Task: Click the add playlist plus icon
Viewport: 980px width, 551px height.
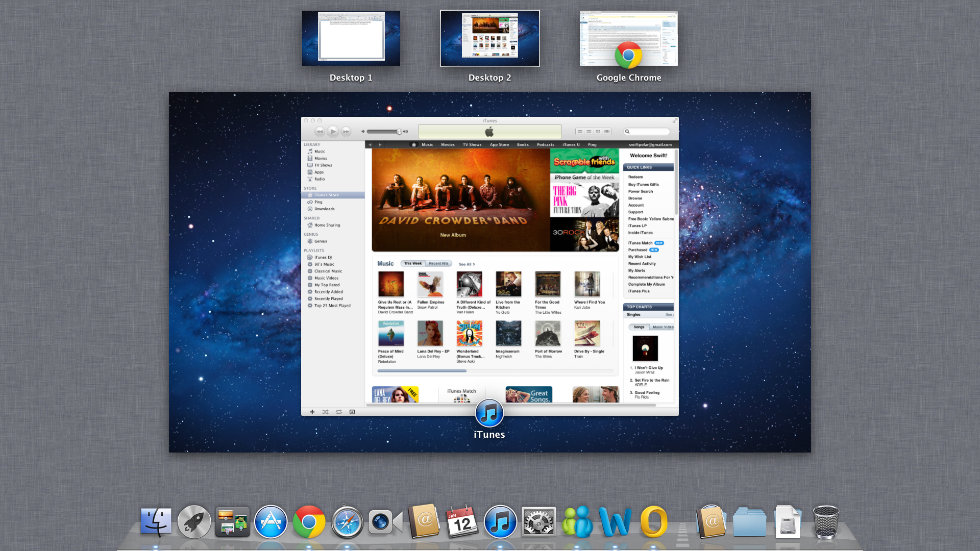Action: pyautogui.click(x=312, y=412)
